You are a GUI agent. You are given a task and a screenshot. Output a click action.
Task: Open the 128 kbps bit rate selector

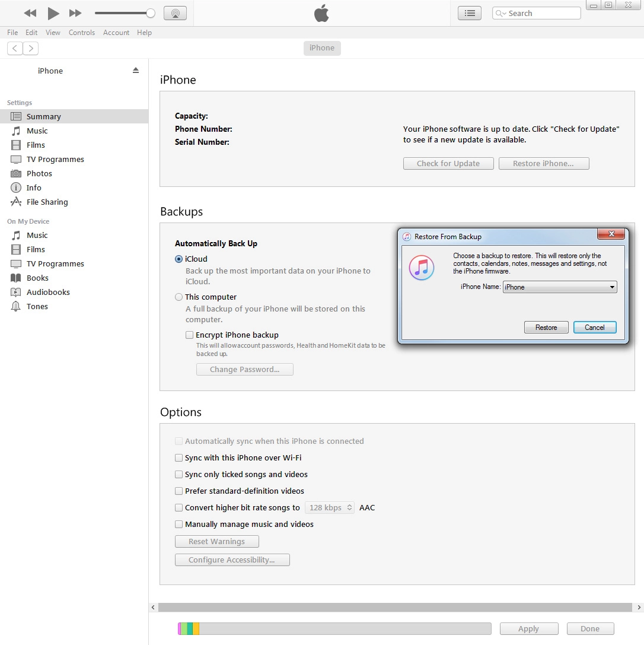point(330,507)
